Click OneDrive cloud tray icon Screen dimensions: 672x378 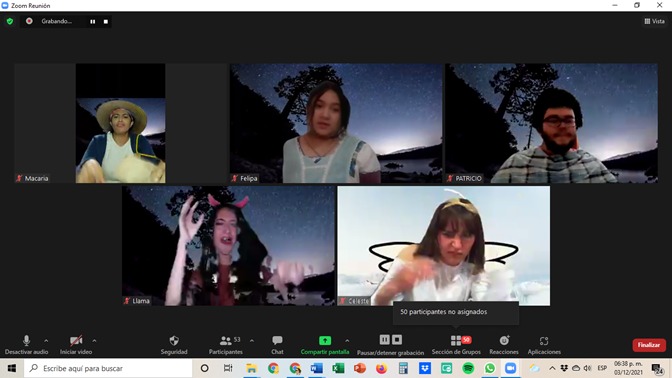coord(576,368)
